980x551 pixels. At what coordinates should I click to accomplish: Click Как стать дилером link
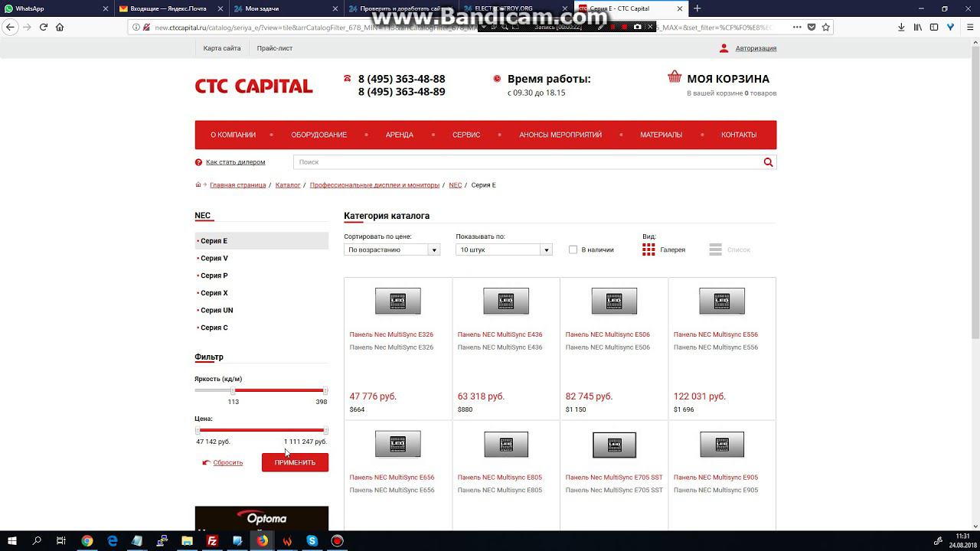pyautogui.click(x=235, y=162)
